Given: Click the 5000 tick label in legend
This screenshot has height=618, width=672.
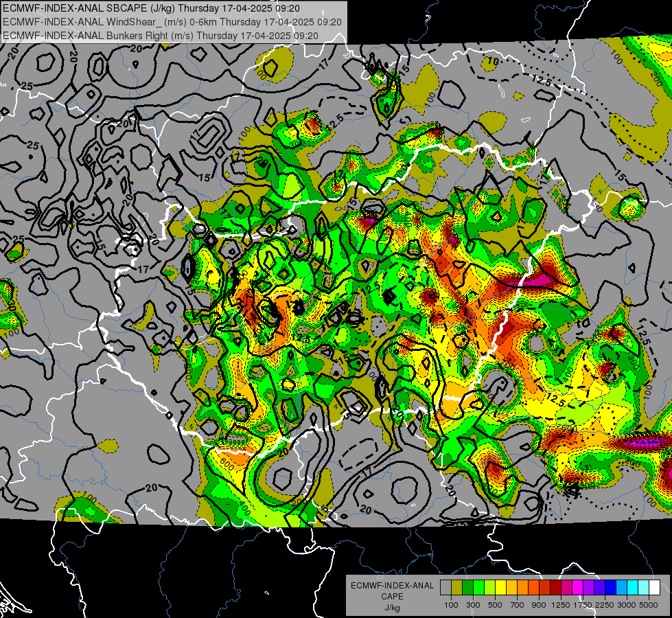Looking at the screenshot, I should coord(649,605).
